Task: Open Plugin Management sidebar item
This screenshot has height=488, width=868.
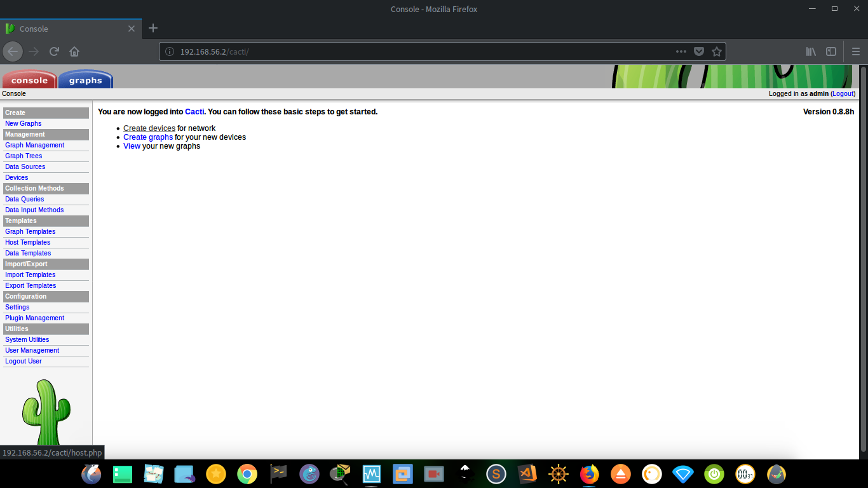Action: pos(34,318)
